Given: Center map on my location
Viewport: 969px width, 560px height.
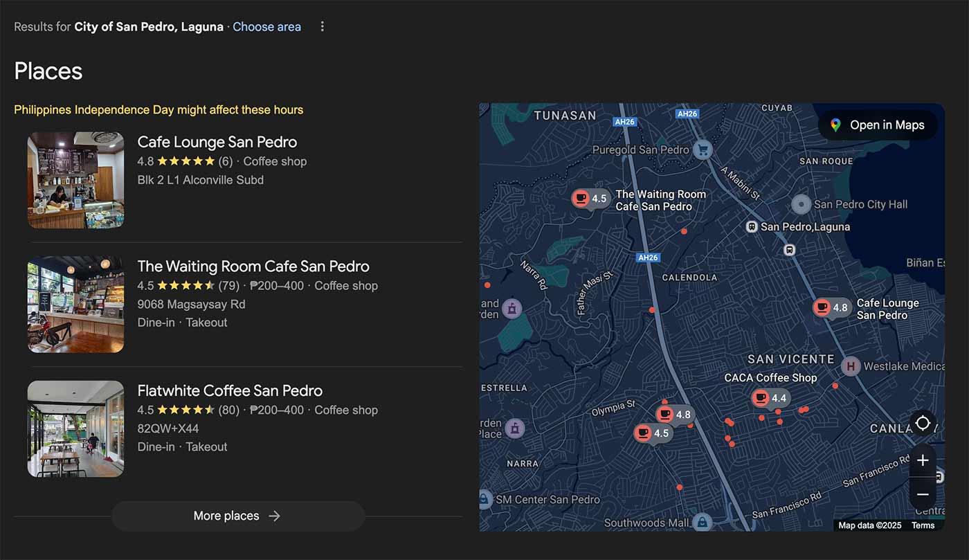Looking at the screenshot, I should click(923, 423).
